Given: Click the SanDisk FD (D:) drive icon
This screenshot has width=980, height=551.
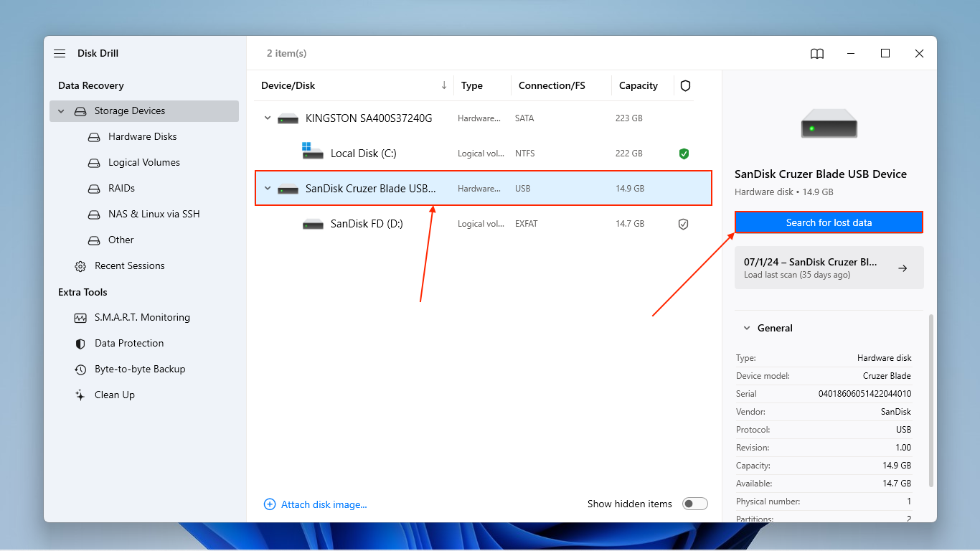Looking at the screenshot, I should (313, 224).
